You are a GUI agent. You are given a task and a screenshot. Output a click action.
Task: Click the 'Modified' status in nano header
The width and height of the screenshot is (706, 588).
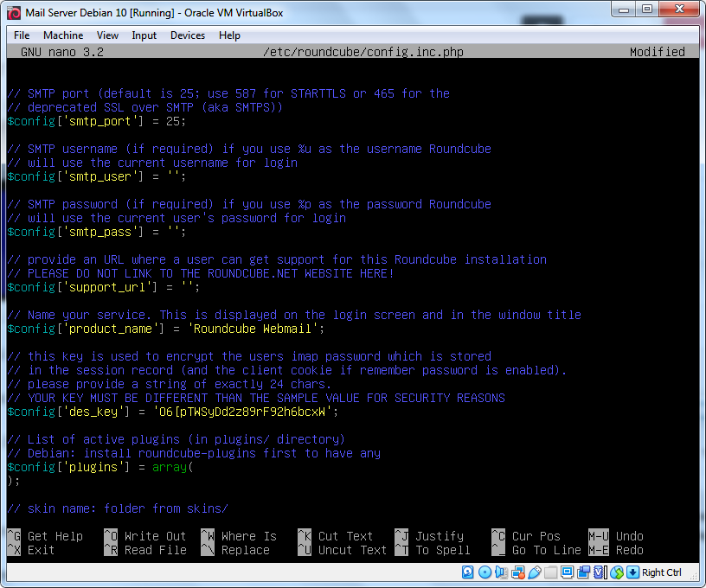point(657,52)
